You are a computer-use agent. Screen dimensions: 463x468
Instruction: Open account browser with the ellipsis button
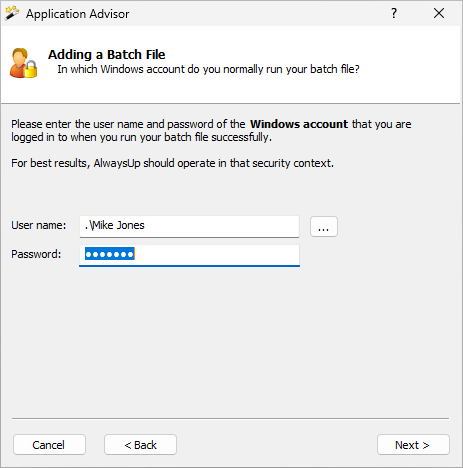point(324,227)
